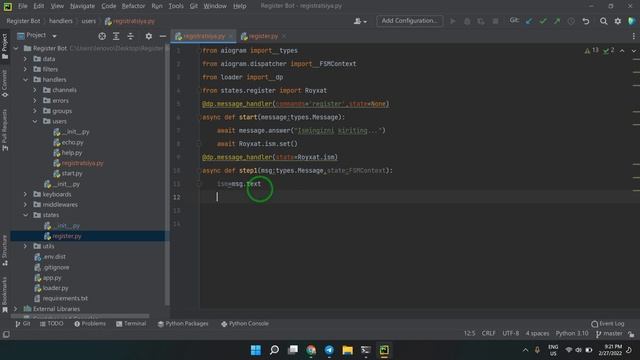Open Project panel options gear
The width and height of the screenshot is (640, 360).
point(149,36)
